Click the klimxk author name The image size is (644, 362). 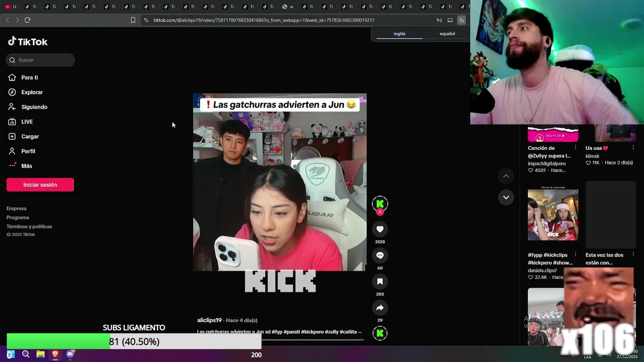coord(592,156)
